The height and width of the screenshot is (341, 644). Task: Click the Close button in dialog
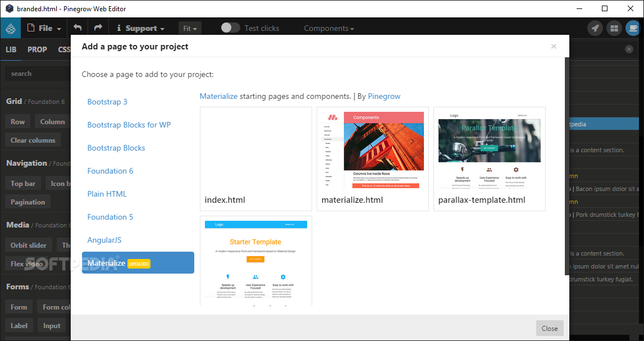pos(550,328)
